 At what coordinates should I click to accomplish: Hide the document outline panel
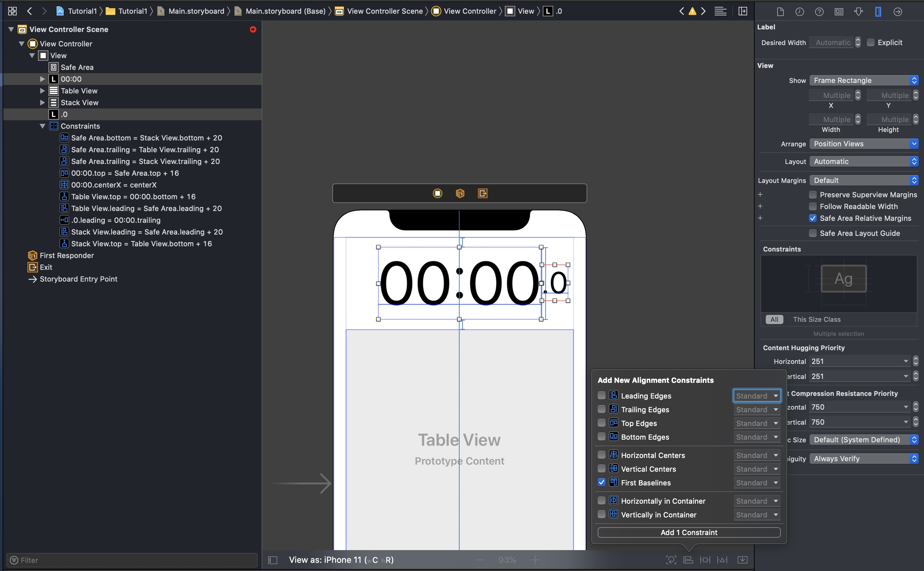pyautogui.click(x=272, y=560)
